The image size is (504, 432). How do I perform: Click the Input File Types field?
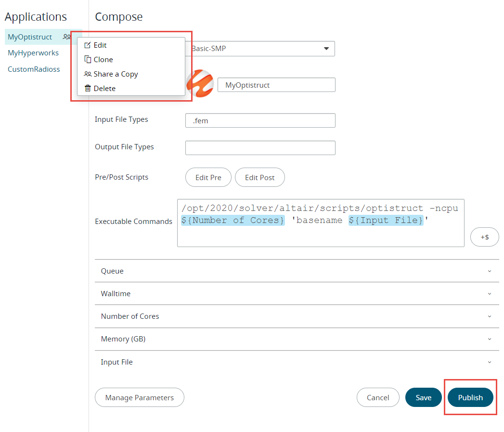pyautogui.click(x=260, y=120)
